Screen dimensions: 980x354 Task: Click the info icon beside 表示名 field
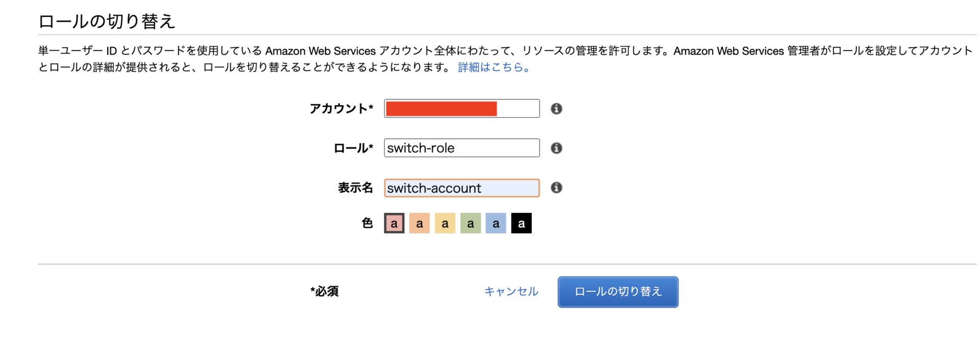point(556,188)
